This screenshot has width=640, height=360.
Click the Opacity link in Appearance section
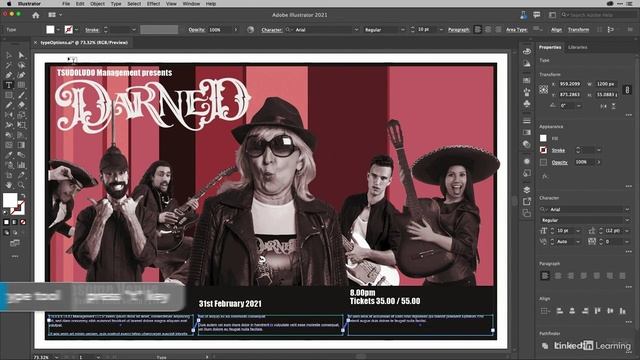[x=560, y=162]
